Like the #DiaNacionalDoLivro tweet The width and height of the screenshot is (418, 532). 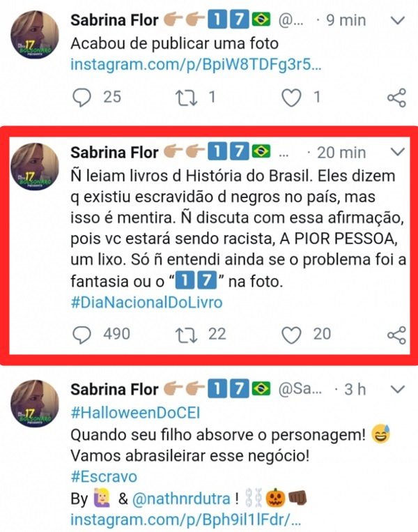(x=291, y=335)
